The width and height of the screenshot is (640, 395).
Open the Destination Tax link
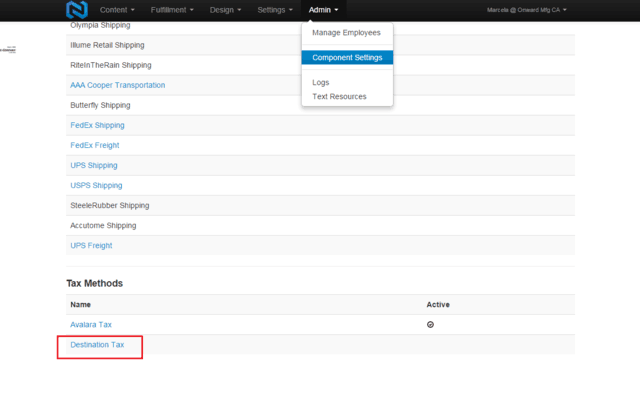point(97,344)
